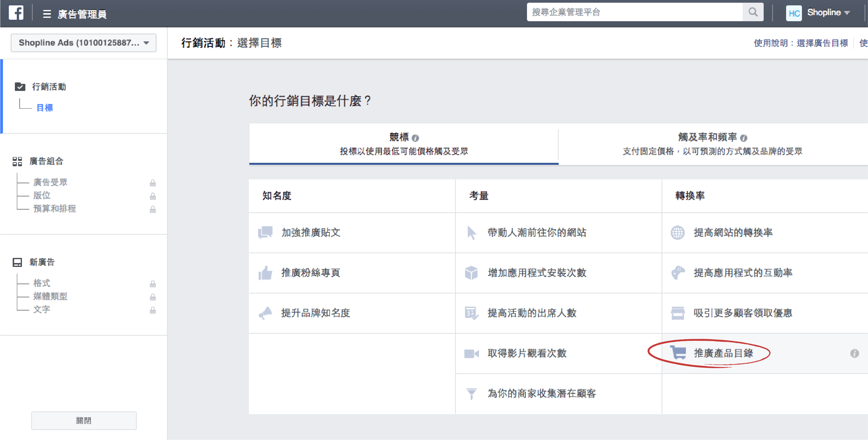Toggle the lock beside 預算和排程
The width and height of the screenshot is (868, 440).
pos(153,210)
